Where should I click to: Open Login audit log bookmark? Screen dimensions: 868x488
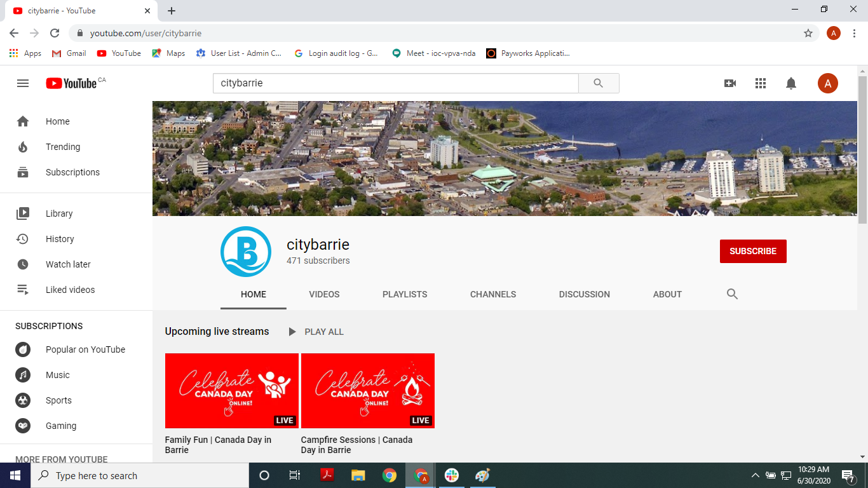pos(336,53)
